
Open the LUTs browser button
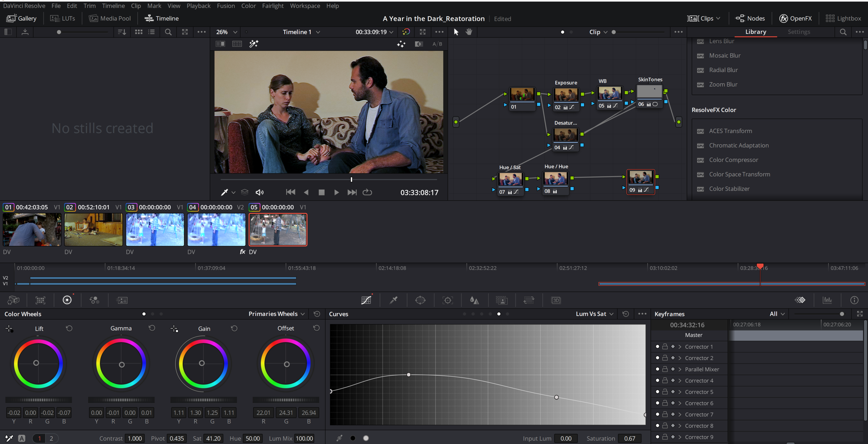click(63, 18)
